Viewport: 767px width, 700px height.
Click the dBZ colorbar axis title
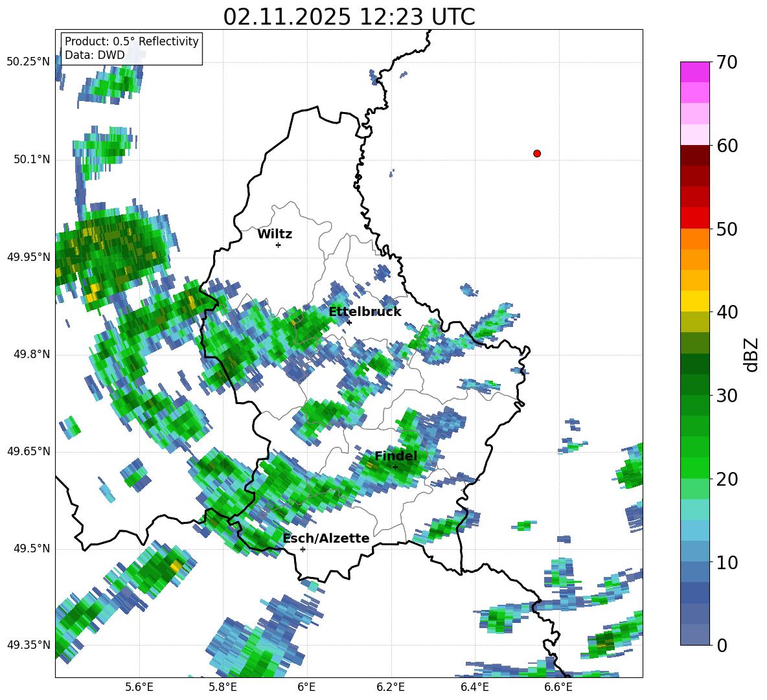coord(752,354)
